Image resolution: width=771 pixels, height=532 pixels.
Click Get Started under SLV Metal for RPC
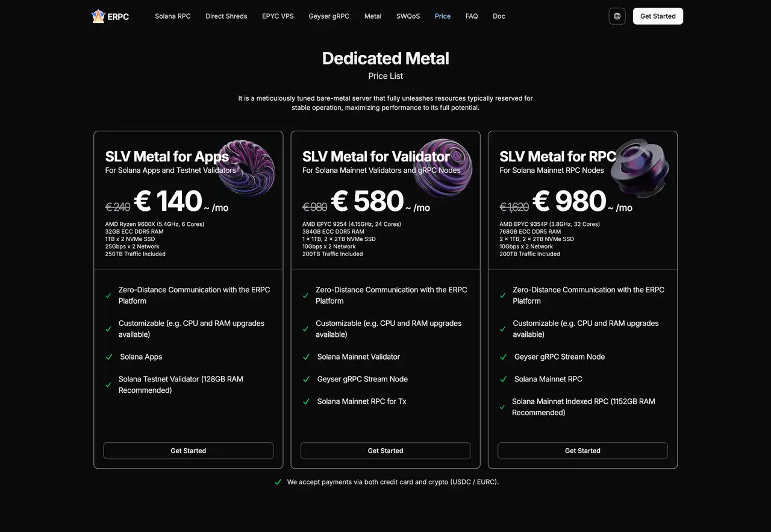point(582,450)
